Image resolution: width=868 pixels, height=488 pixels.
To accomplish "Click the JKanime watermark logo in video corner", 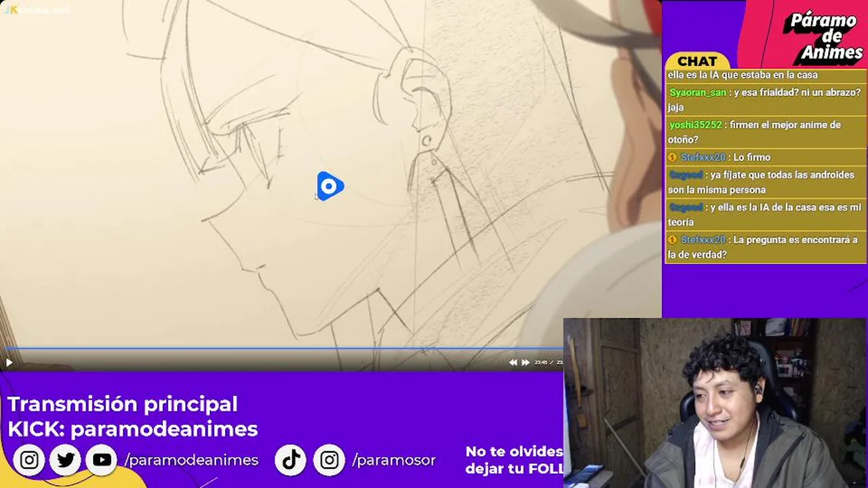I will click(x=36, y=9).
